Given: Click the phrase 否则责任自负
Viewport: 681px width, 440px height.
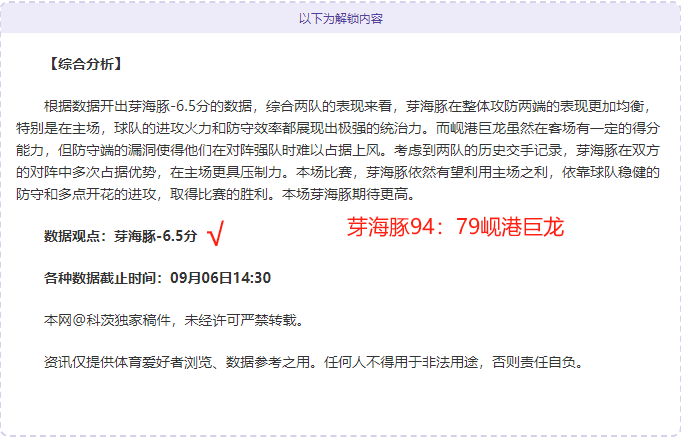Looking at the screenshot, I should tap(534, 362).
